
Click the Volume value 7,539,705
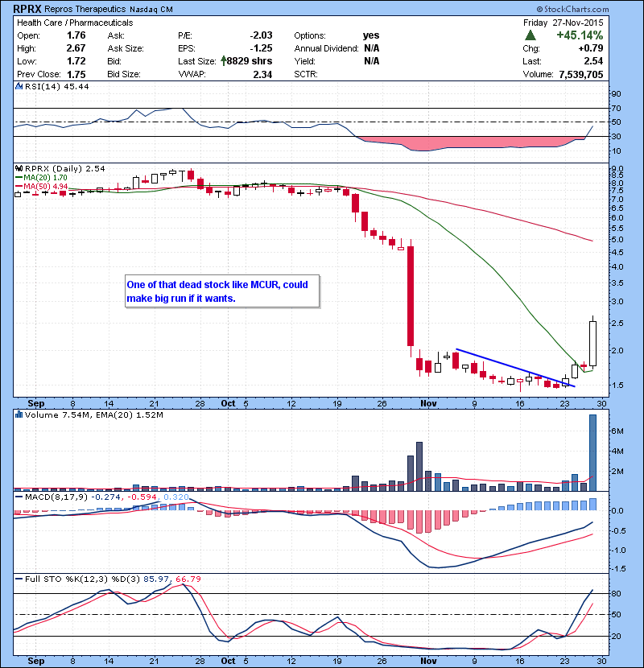point(581,74)
